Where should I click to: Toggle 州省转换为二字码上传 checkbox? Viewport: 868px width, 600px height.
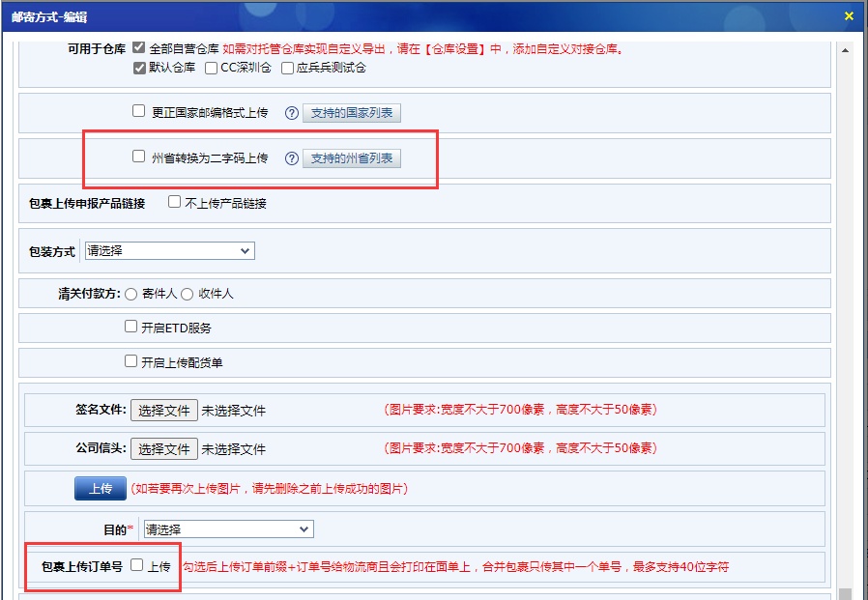click(x=139, y=157)
